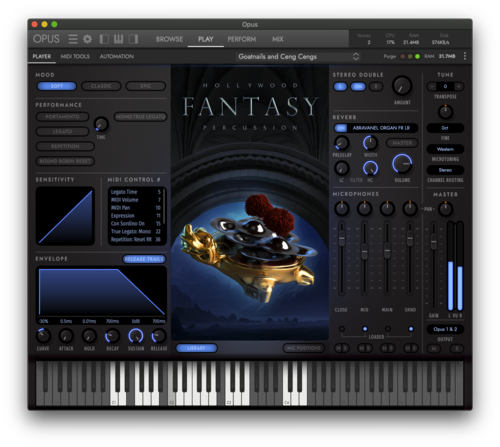Solo the Mid microphone with S
This screenshot has height=447, width=500.
click(369, 348)
